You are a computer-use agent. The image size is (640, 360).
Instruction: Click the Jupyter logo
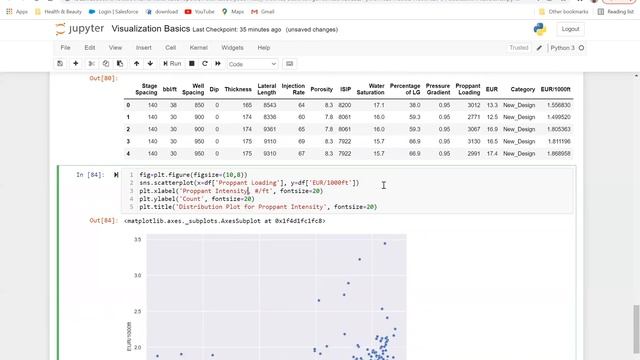(80, 29)
